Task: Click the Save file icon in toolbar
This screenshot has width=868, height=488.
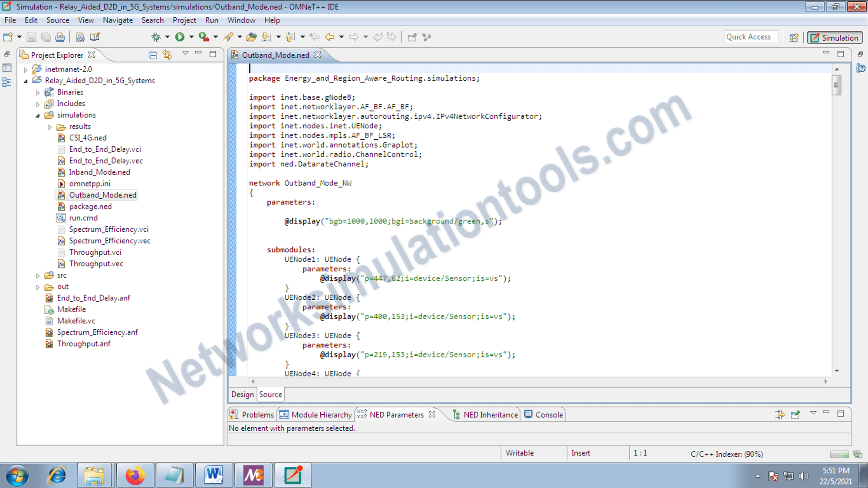Action: tap(30, 37)
